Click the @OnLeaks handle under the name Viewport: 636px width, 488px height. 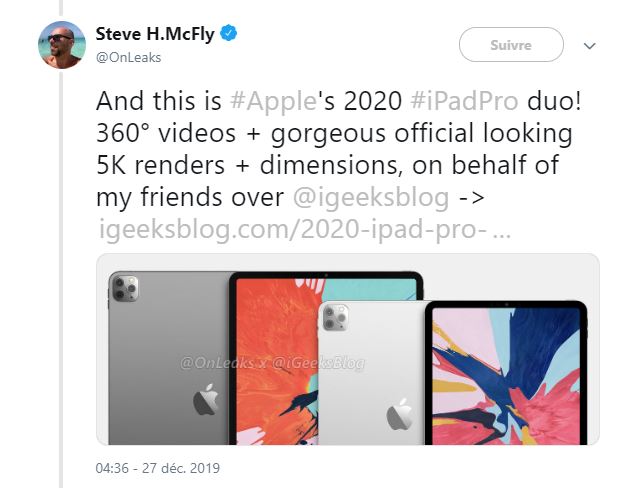click(x=128, y=58)
